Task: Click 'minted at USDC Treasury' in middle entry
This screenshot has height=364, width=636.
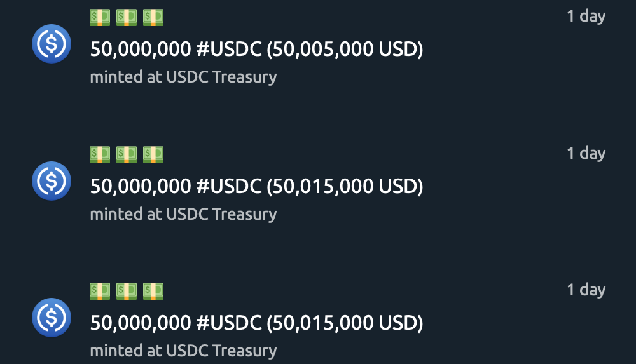Action: [183, 214]
